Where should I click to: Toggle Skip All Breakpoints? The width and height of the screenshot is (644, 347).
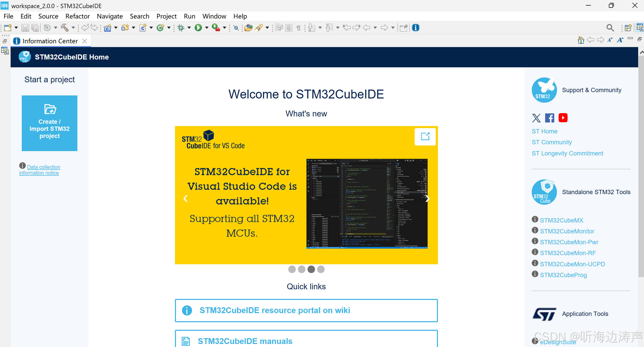coord(236,28)
